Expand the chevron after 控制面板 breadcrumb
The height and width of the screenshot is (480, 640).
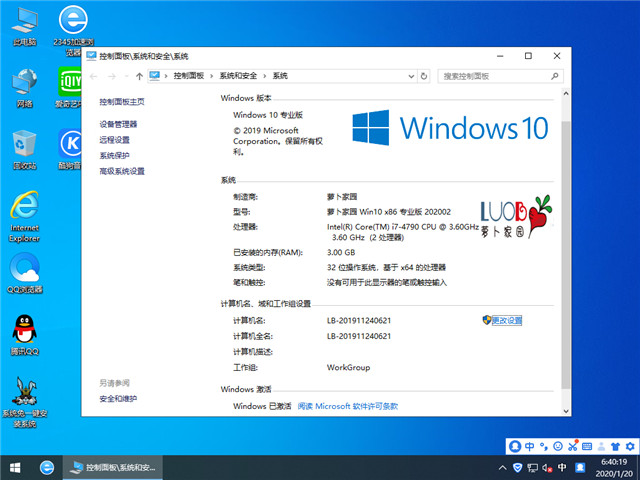pos(211,76)
